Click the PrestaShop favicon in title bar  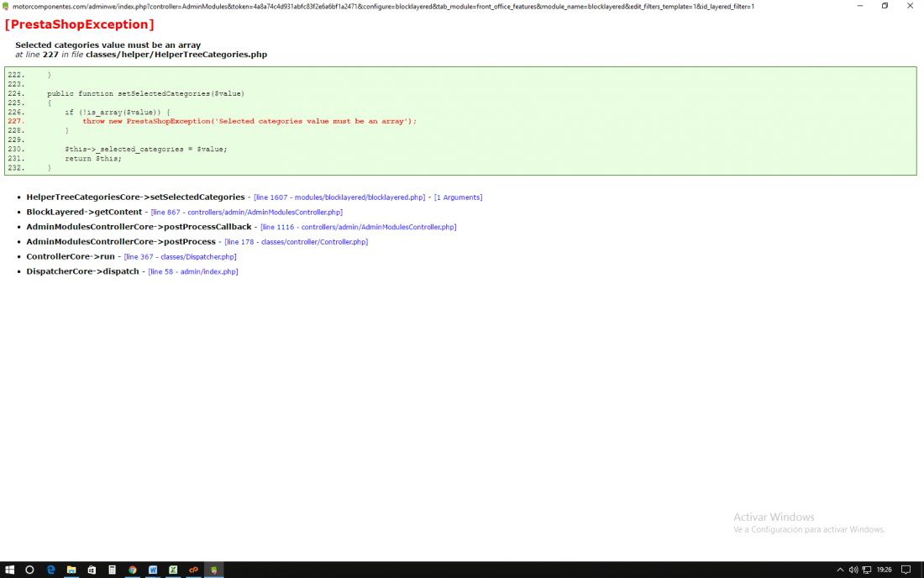tap(6, 7)
